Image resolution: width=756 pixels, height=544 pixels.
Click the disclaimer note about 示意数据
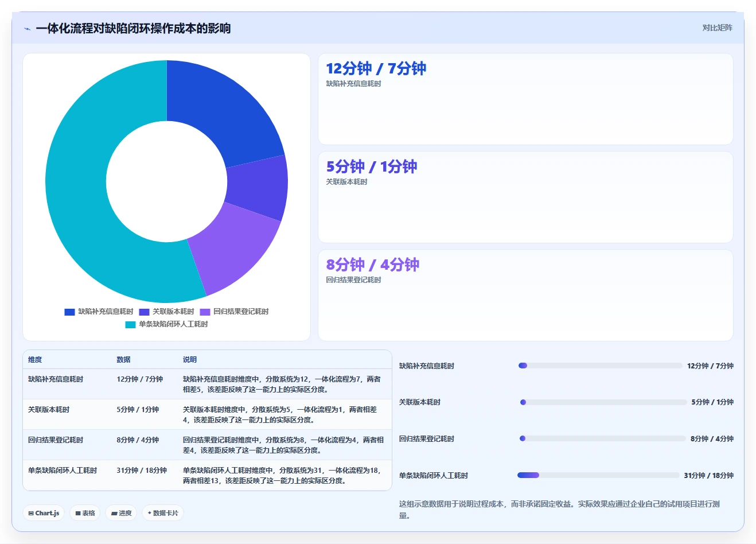coord(559,510)
